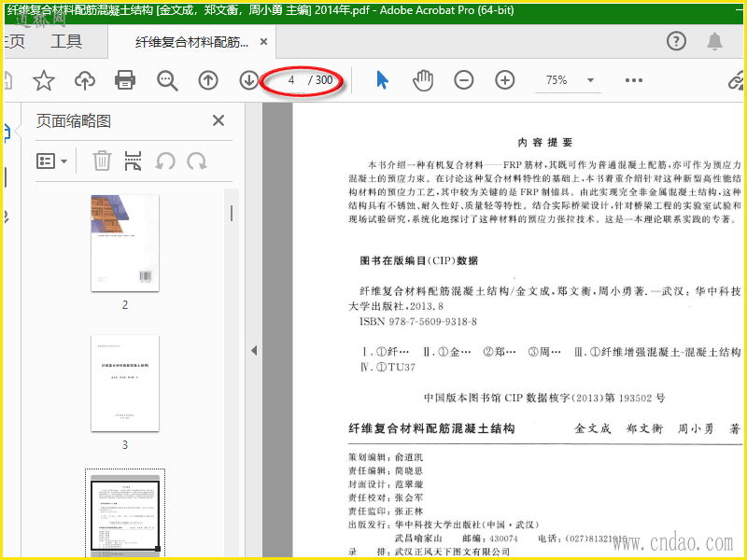747x560 pixels.
Task: Click the extract pages scissors icon
Action: [133, 161]
